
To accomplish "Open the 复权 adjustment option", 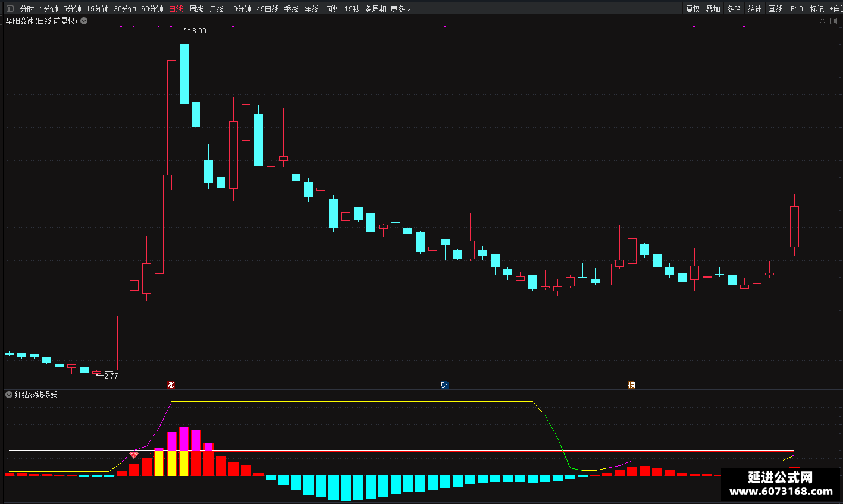I will [693, 9].
